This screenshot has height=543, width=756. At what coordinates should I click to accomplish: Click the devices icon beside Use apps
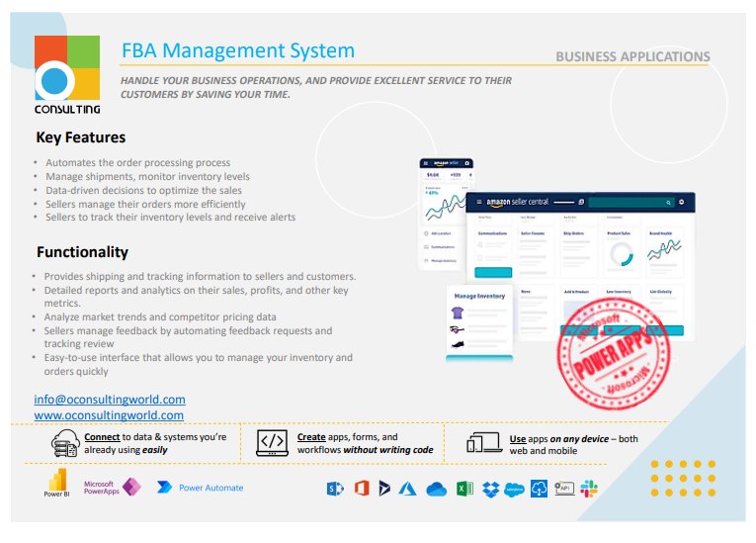(484, 442)
